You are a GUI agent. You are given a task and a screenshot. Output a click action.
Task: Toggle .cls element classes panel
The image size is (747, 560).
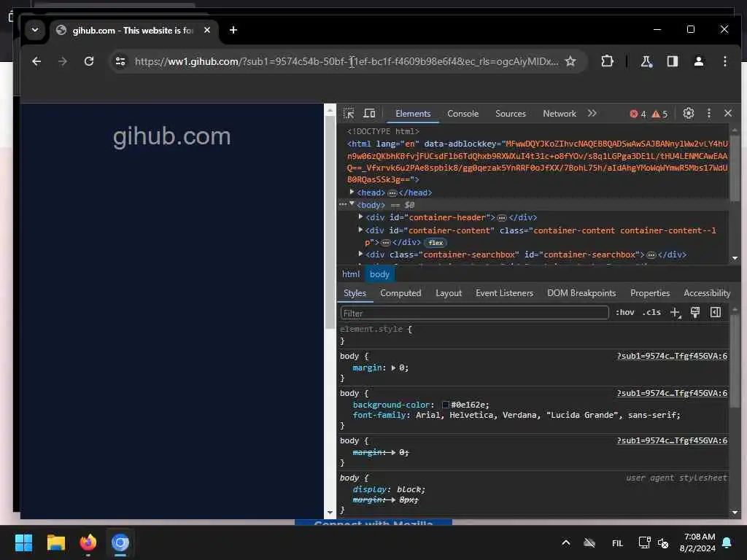click(x=651, y=312)
